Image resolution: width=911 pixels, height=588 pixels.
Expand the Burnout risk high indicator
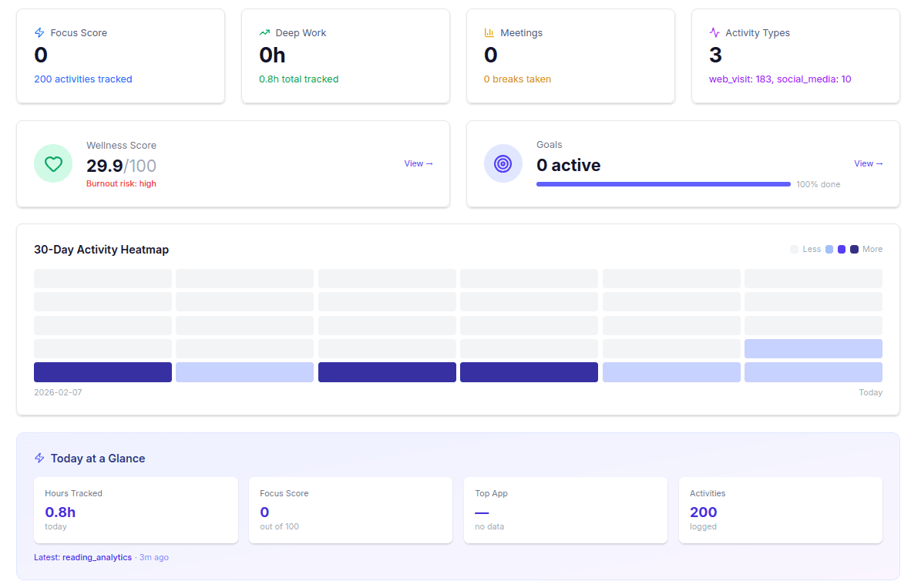(x=121, y=183)
